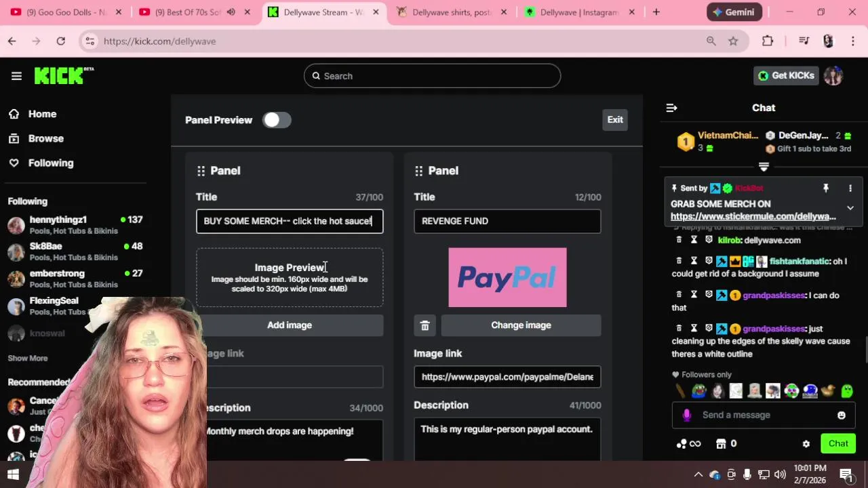This screenshot has height=488, width=868.
Task: Timeout kilrob using hourglass icon
Action: pyautogui.click(x=694, y=240)
